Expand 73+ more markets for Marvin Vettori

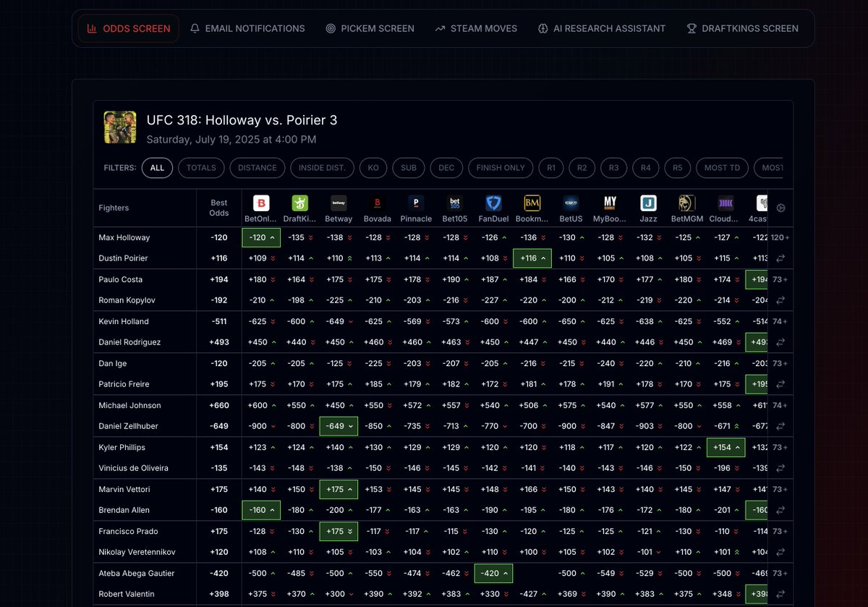[780, 489]
